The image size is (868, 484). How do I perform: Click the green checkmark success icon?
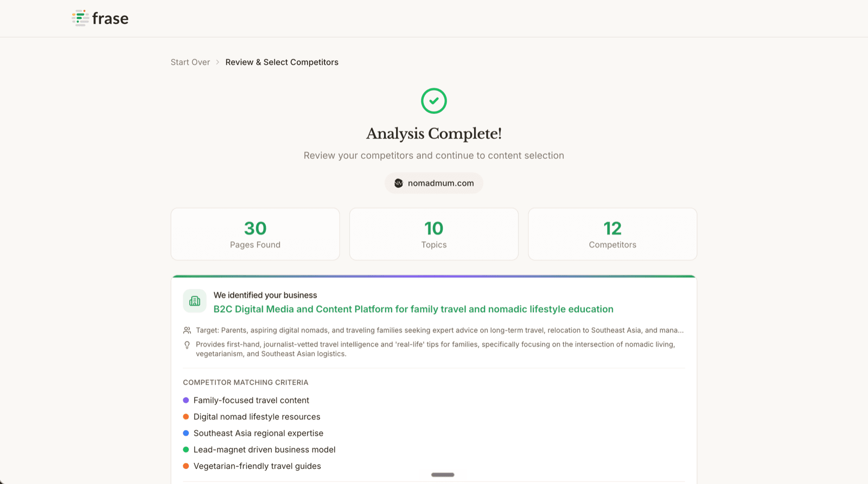pyautogui.click(x=434, y=101)
